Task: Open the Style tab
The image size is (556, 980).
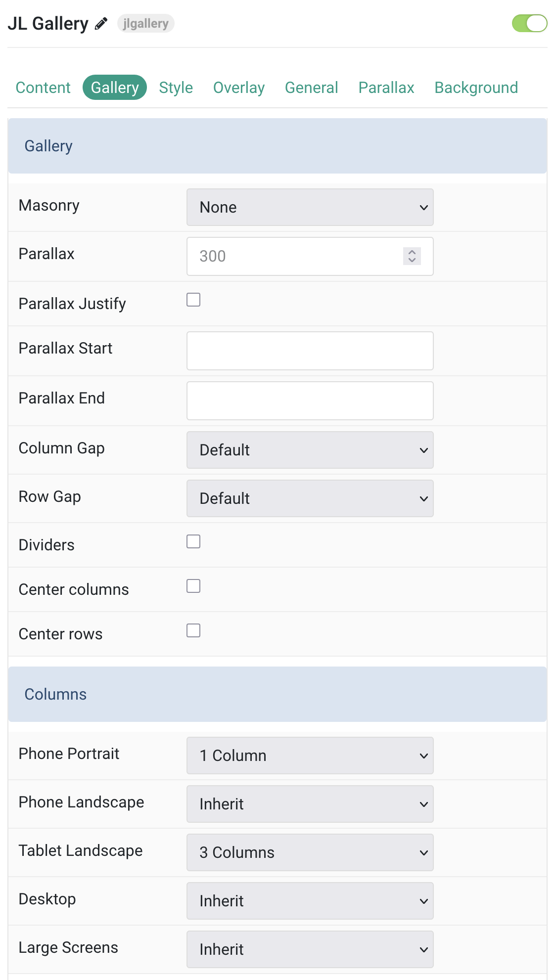Action: coord(176,88)
